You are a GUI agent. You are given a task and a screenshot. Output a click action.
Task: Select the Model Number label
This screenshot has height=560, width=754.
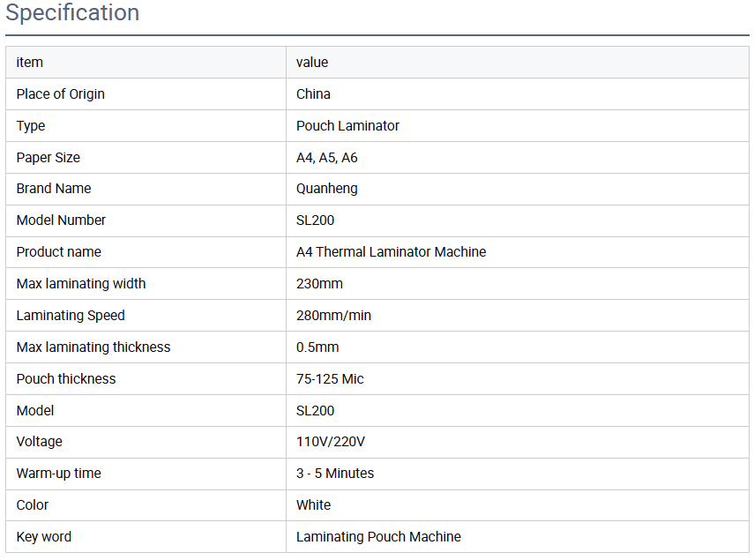(x=61, y=220)
